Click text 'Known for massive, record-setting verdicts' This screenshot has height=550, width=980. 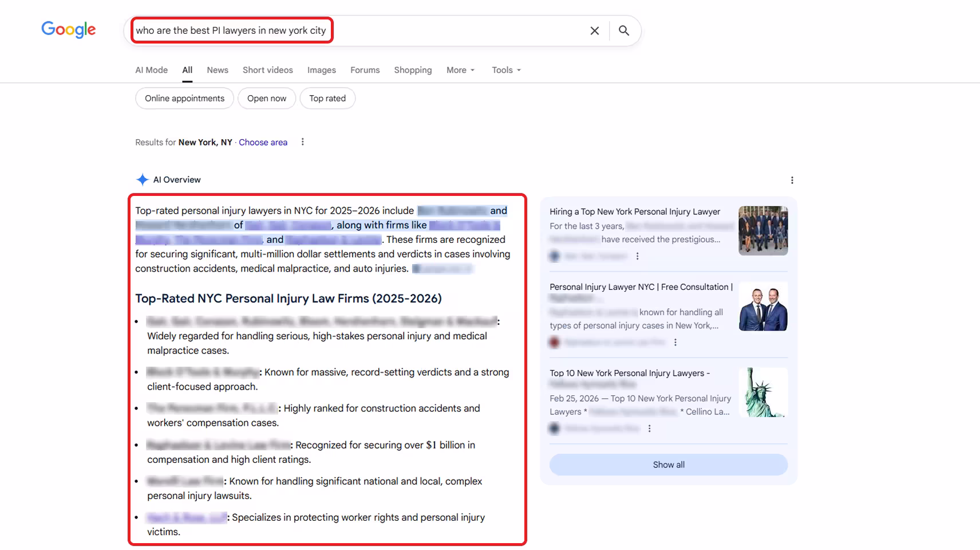point(358,372)
